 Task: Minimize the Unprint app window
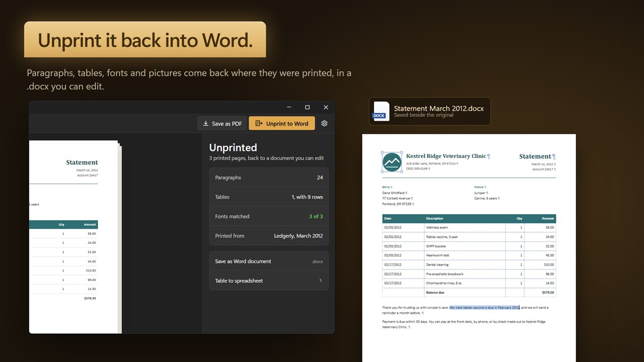coord(289,107)
